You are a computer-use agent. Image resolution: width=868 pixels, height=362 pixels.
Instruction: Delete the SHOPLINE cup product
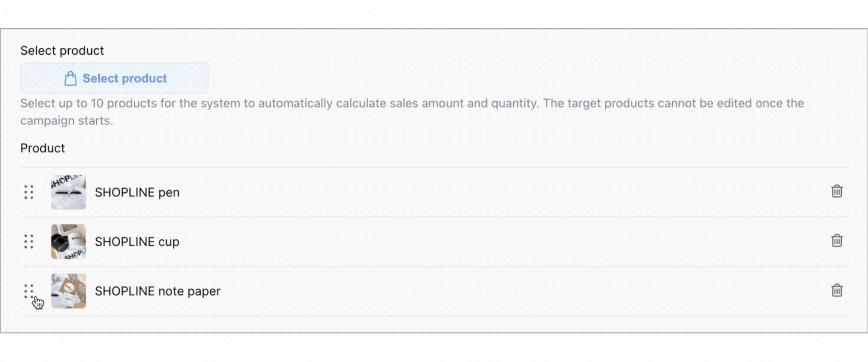point(837,241)
